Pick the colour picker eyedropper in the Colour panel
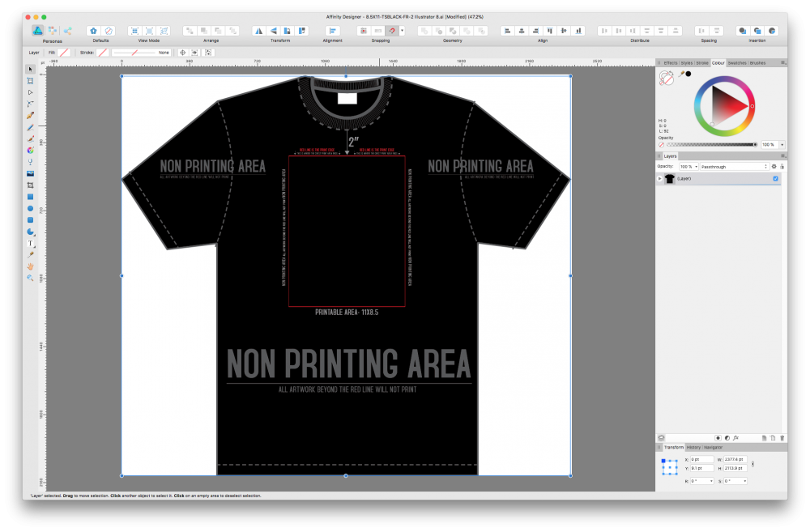810x532 pixels. point(681,74)
